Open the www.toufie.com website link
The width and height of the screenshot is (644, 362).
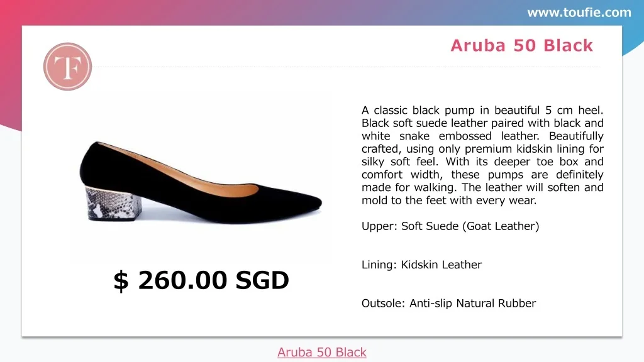579,13
